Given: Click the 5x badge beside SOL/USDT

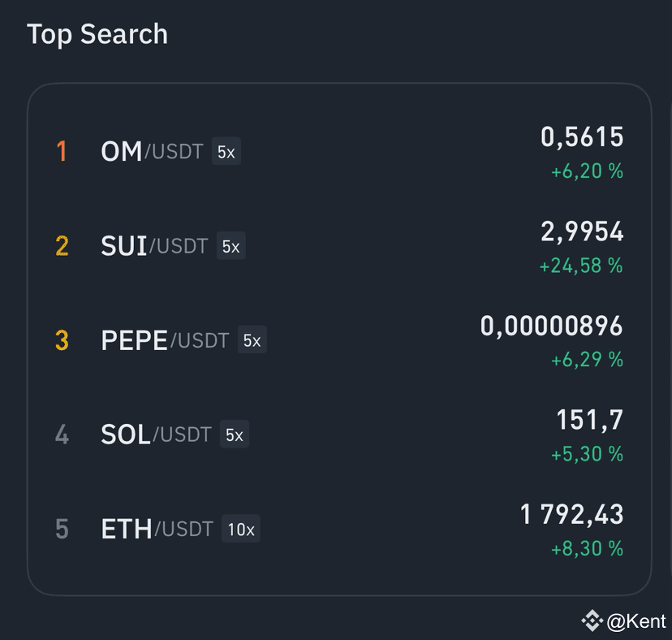Looking at the screenshot, I should [x=235, y=434].
